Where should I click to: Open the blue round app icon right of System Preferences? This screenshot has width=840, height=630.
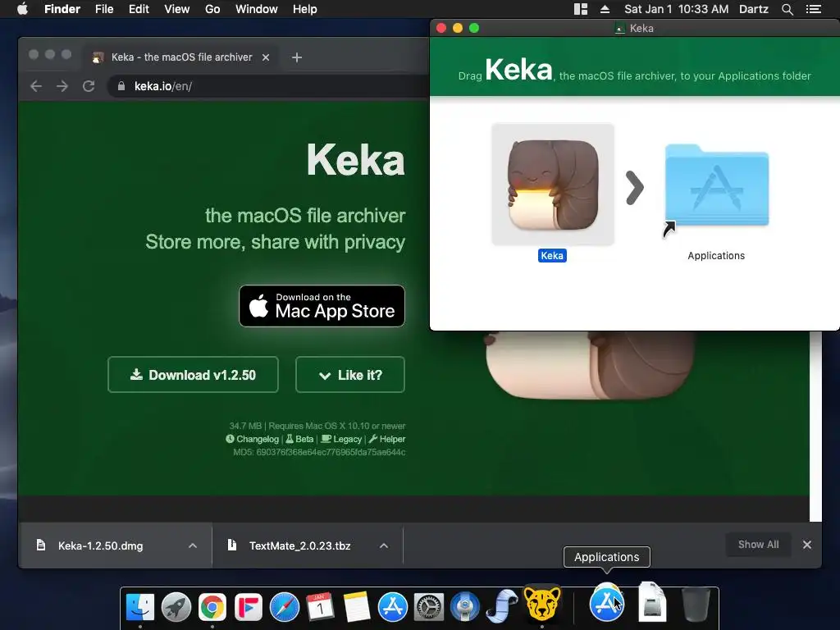click(x=465, y=606)
